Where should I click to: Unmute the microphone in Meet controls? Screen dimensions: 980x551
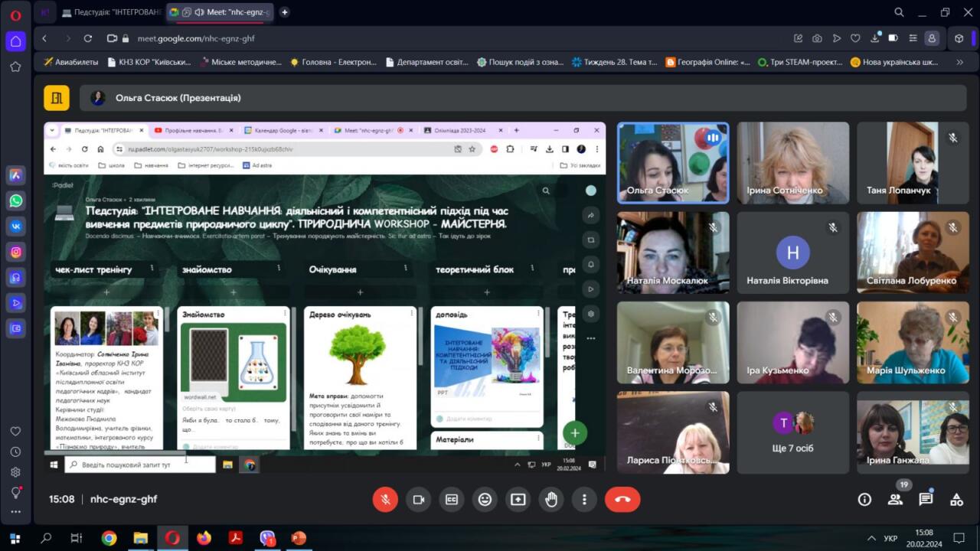coord(385,500)
